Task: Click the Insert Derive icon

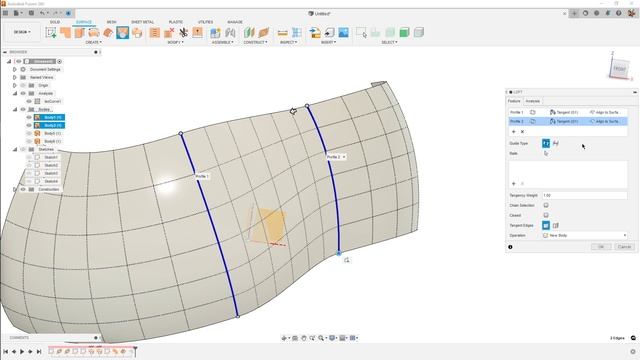Action: pyautogui.click(x=315, y=33)
